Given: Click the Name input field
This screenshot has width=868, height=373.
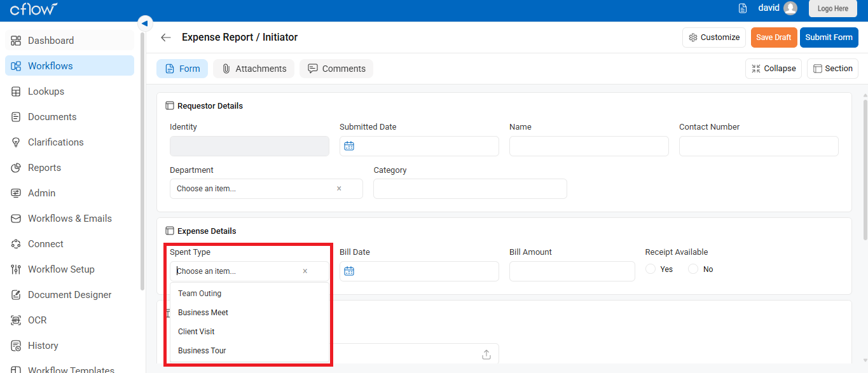Looking at the screenshot, I should 589,146.
